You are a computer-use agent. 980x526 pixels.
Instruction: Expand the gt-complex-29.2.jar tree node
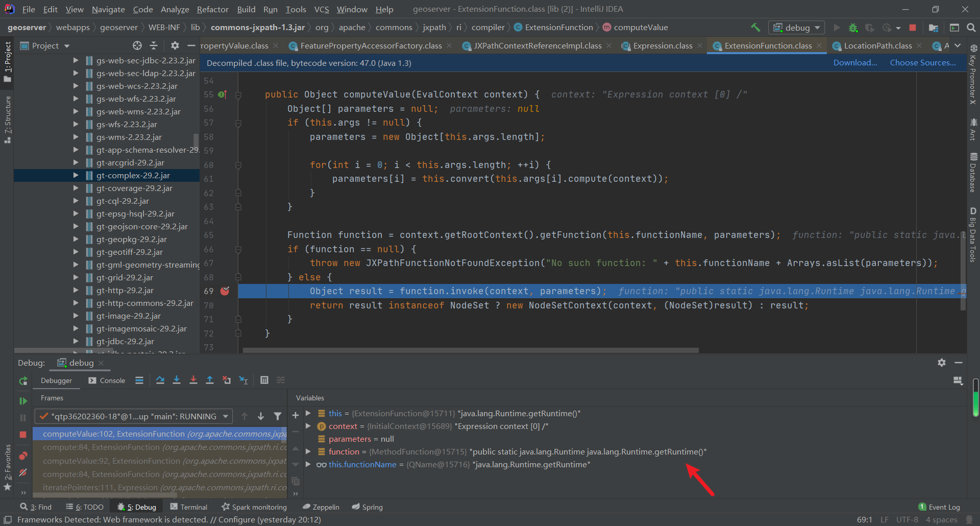pyautogui.click(x=76, y=175)
